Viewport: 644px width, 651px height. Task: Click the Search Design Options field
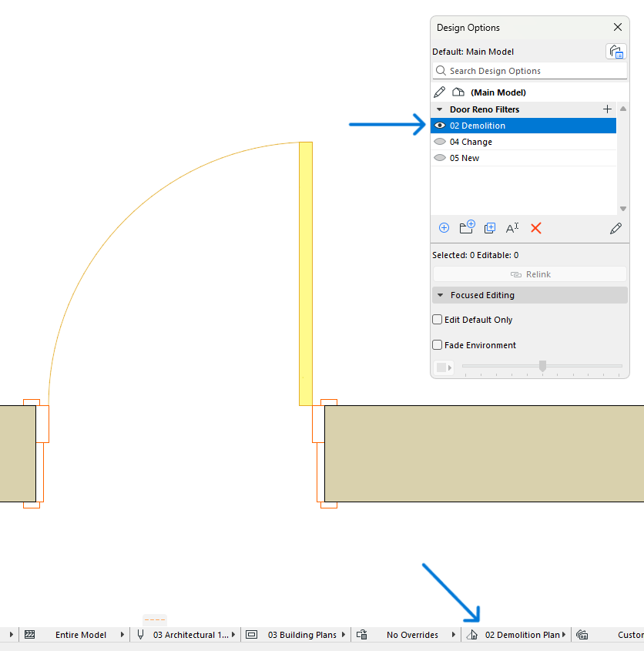[x=530, y=71]
